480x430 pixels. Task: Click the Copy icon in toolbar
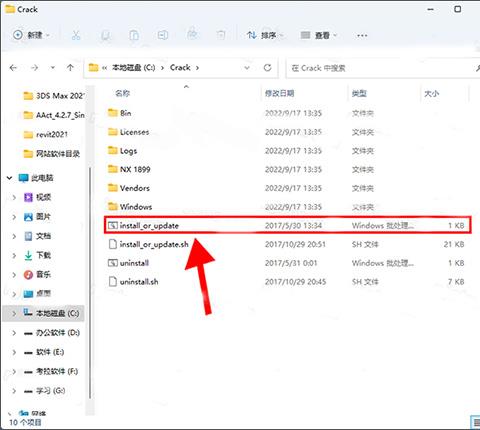point(105,35)
